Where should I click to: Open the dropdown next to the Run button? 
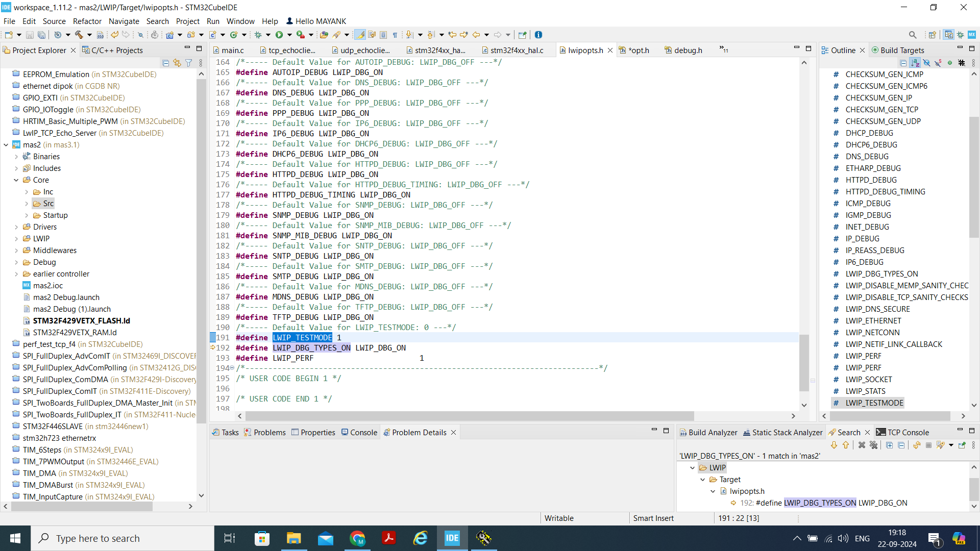pos(289,35)
